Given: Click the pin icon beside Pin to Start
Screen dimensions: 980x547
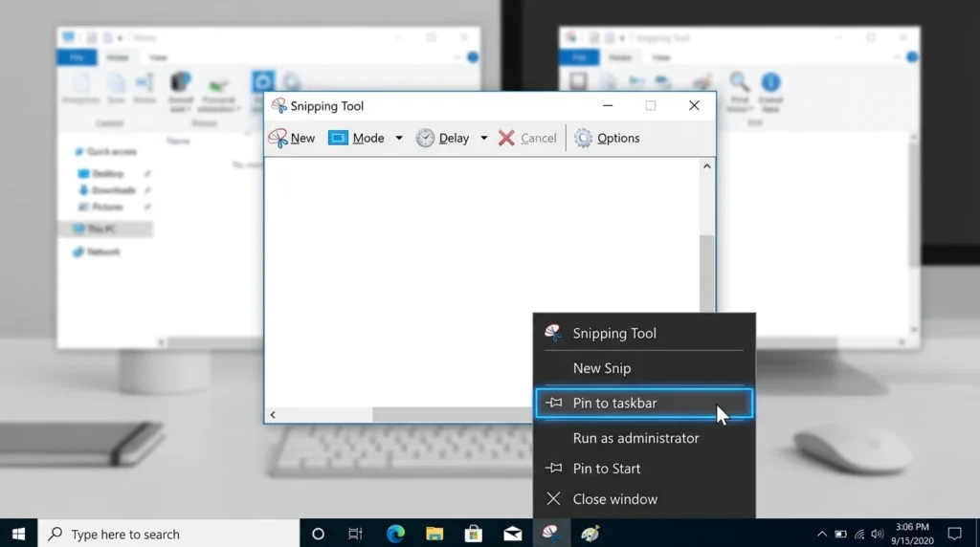Looking at the screenshot, I should [553, 469].
